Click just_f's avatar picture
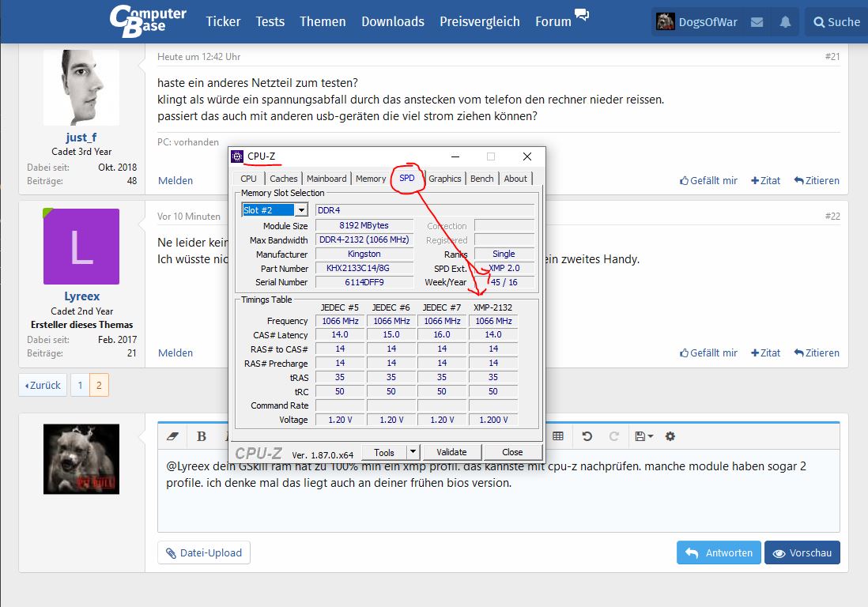 pyautogui.click(x=81, y=88)
